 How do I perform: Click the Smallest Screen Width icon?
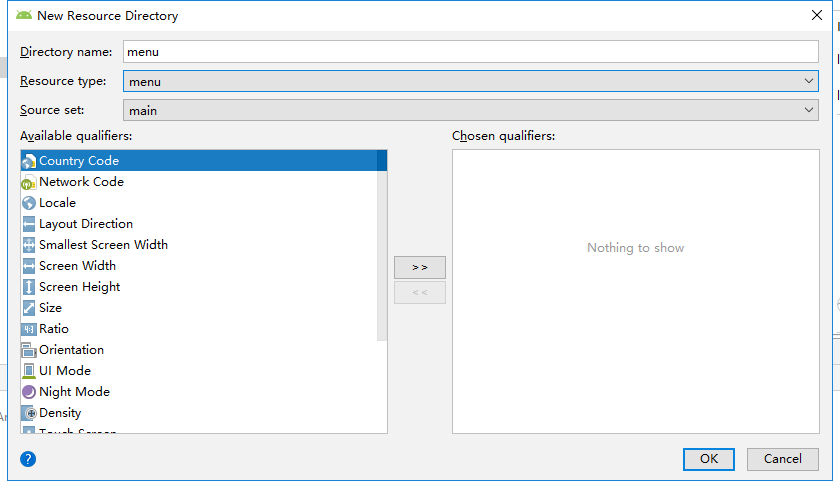click(x=29, y=245)
